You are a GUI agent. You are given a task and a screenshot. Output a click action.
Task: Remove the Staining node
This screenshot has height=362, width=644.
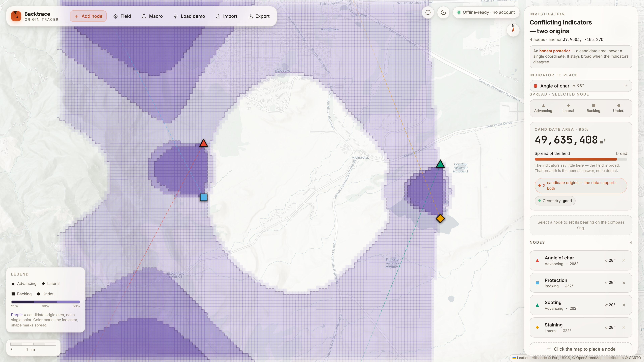click(624, 327)
